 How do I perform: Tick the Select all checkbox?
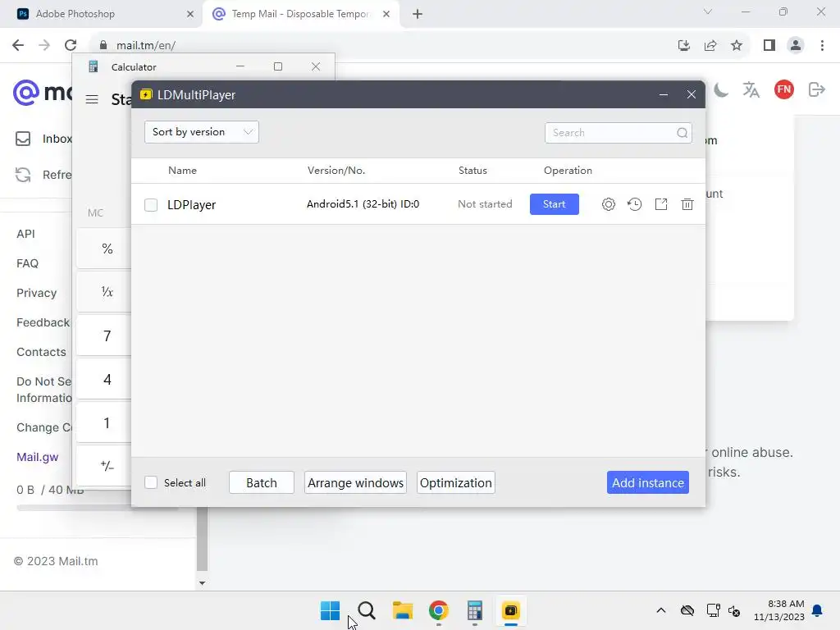tap(151, 482)
